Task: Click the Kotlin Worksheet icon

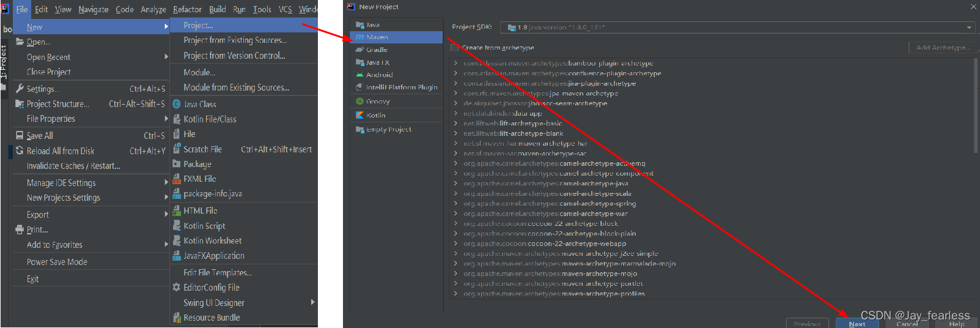Action: tap(177, 241)
